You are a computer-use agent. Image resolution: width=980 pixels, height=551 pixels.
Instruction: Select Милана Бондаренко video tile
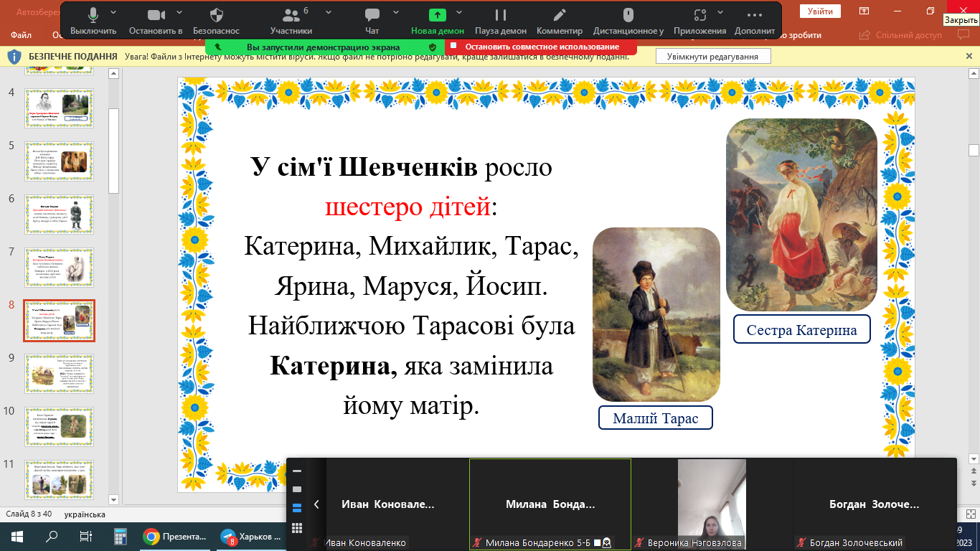pyautogui.click(x=550, y=504)
